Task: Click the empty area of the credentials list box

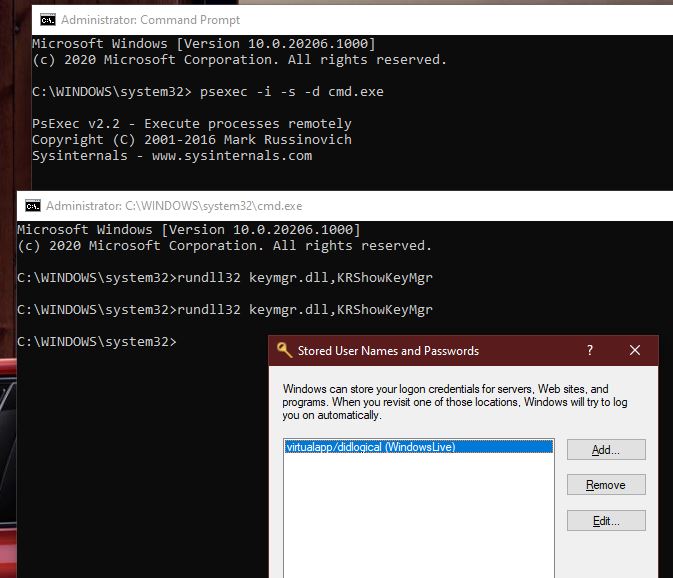Action: [x=418, y=515]
